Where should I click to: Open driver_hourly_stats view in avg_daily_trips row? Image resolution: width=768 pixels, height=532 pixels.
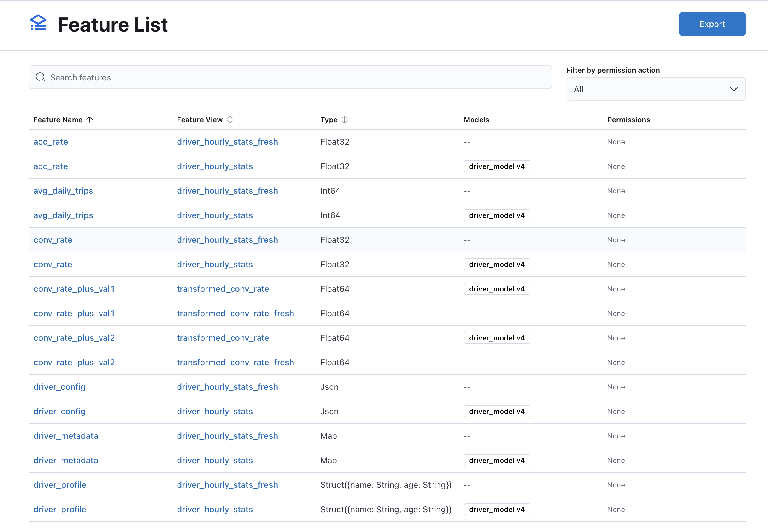tap(215, 215)
